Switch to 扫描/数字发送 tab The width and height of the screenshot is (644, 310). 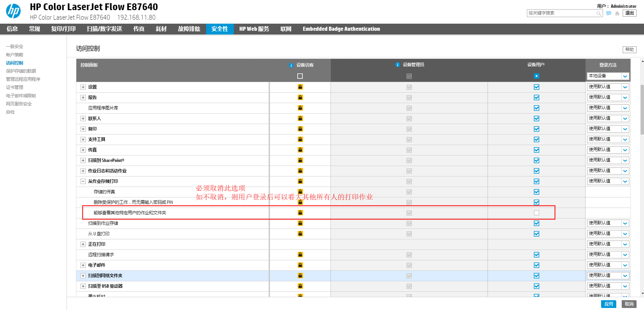tap(104, 29)
